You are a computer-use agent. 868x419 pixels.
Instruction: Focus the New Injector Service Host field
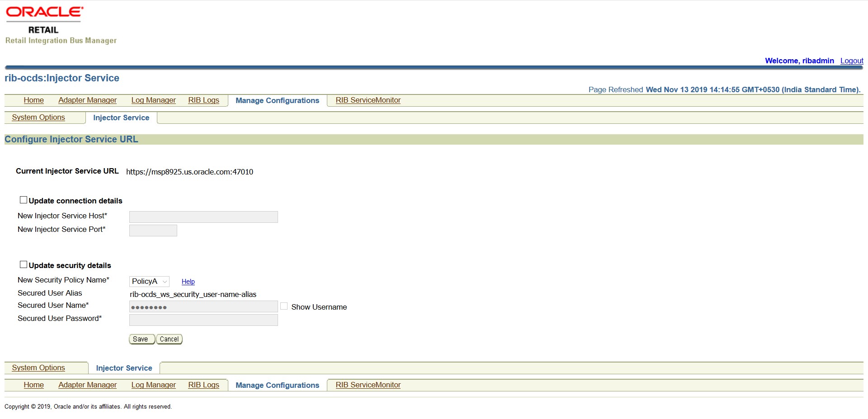pos(203,217)
